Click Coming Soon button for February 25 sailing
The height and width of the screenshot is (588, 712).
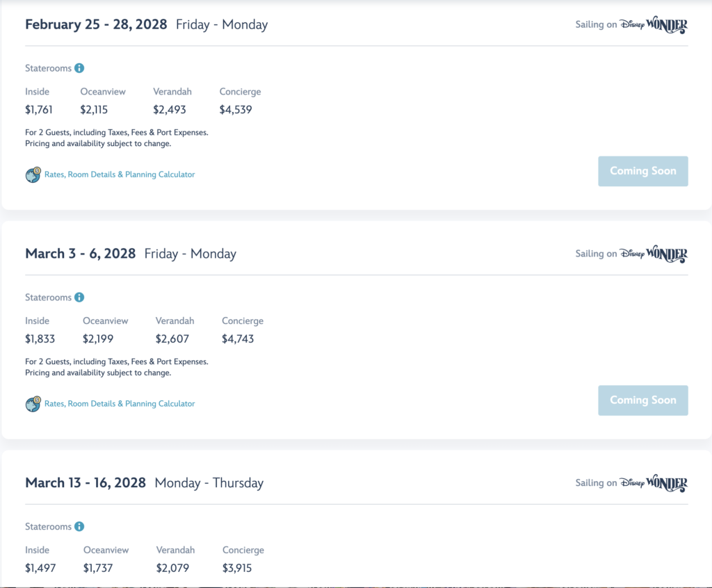coord(643,171)
